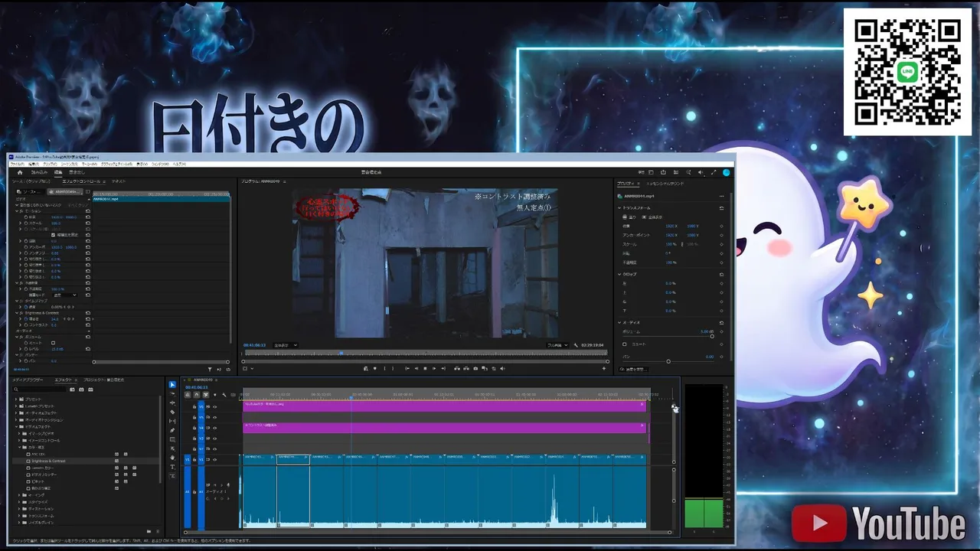Click the program timecode 00:41:06:13
Screen dimensions: 980x551
tap(254, 345)
